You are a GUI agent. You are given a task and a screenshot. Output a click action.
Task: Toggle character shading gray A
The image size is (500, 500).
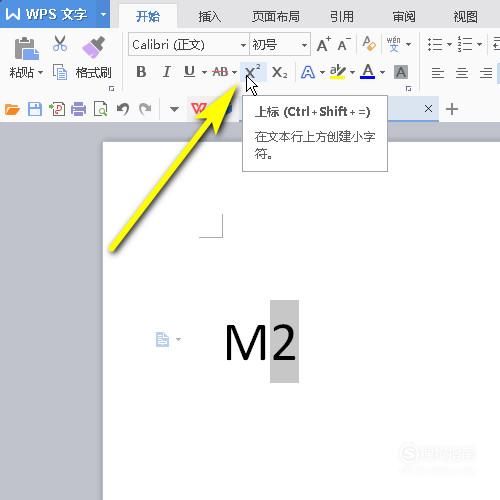coord(401,72)
